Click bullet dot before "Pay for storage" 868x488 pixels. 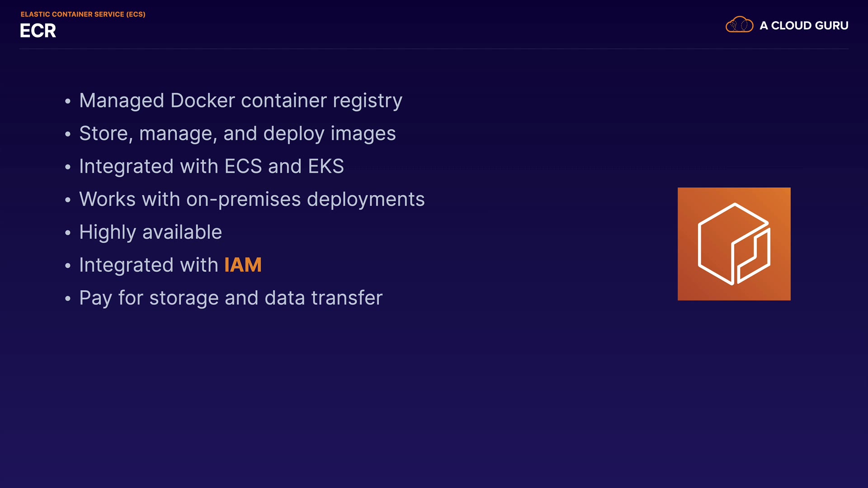[68, 299]
